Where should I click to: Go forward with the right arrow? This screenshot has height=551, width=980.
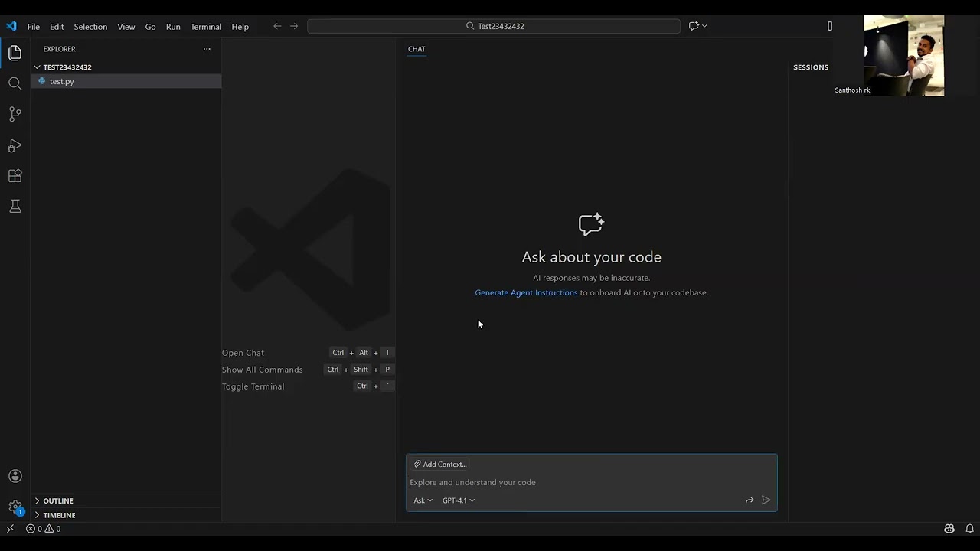(293, 26)
